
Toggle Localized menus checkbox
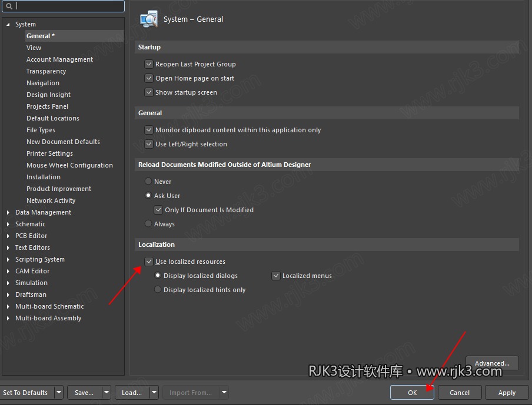pos(276,276)
